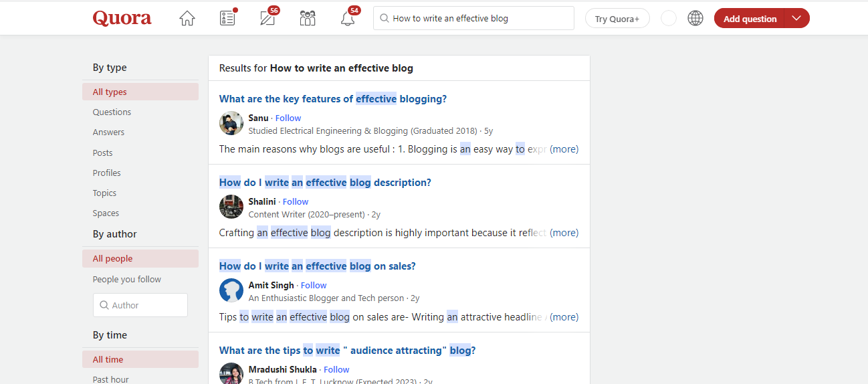Open Shalini's profile picture
The width and height of the screenshot is (868, 384).
[x=231, y=207]
